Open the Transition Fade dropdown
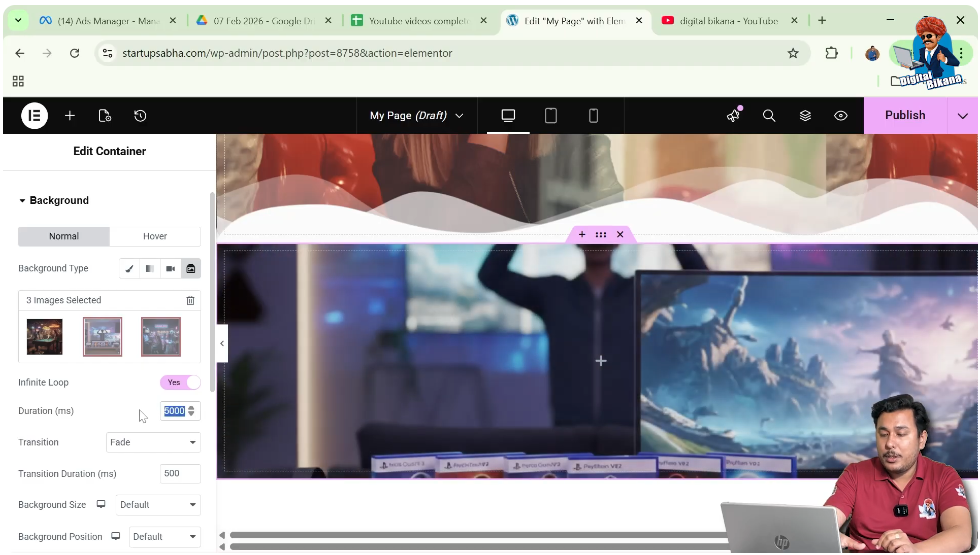Image resolution: width=980 pixels, height=555 pixels. pyautogui.click(x=153, y=442)
